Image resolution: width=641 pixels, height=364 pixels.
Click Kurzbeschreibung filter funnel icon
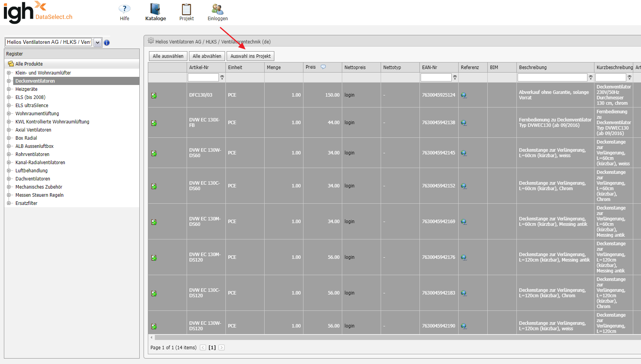(x=630, y=78)
